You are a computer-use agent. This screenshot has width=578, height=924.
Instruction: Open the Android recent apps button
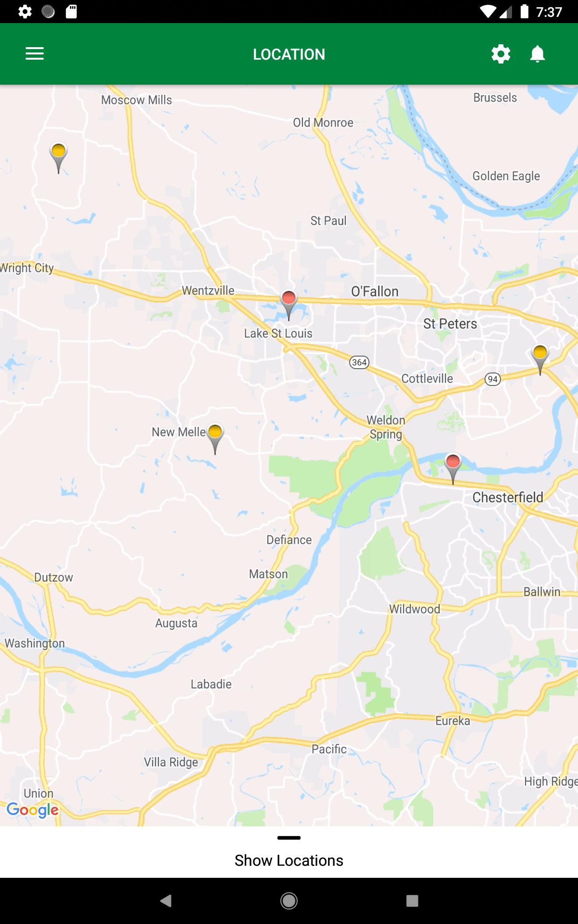click(412, 901)
